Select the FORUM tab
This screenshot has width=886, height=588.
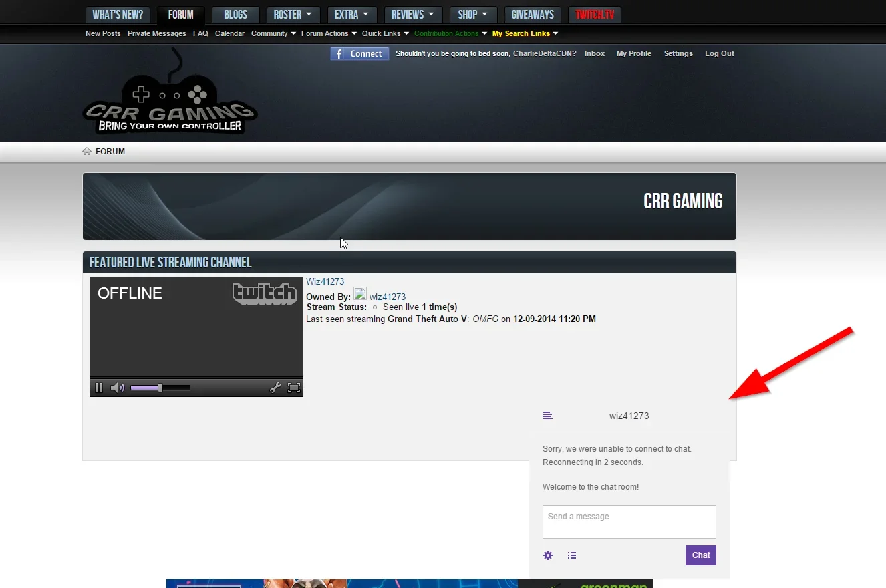coord(180,15)
